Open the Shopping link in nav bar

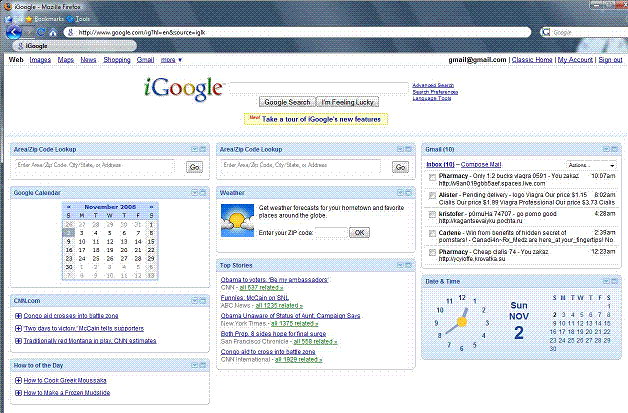(x=117, y=60)
